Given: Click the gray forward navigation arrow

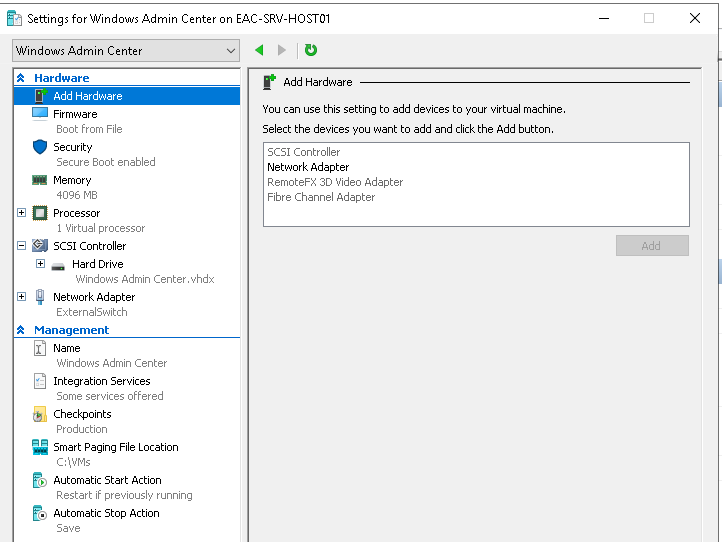Looking at the screenshot, I should (x=282, y=50).
